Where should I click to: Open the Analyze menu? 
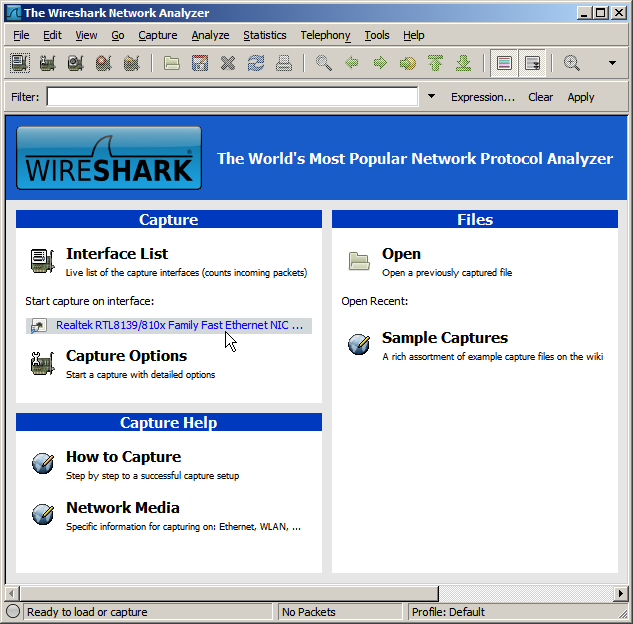pos(210,35)
